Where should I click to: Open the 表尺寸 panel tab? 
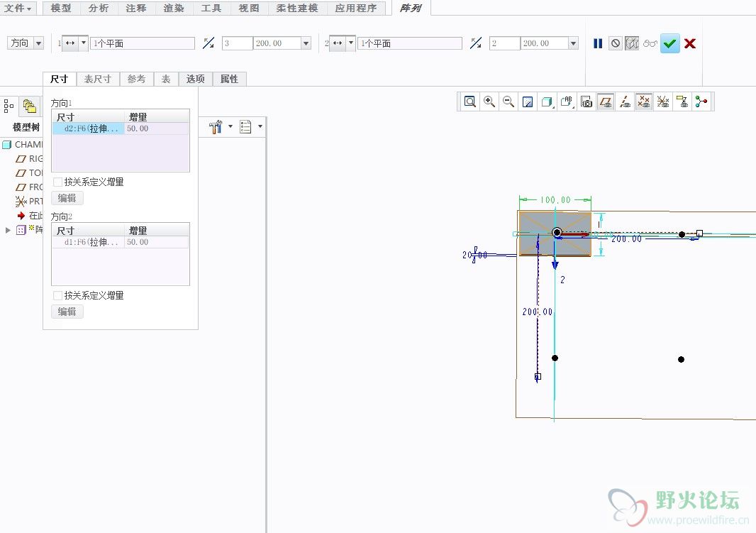pos(98,79)
